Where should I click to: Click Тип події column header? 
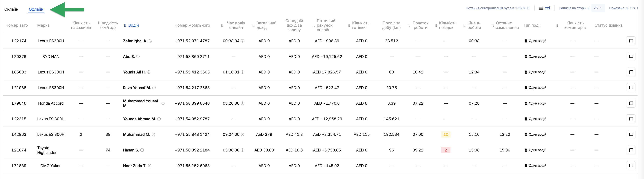532,25
